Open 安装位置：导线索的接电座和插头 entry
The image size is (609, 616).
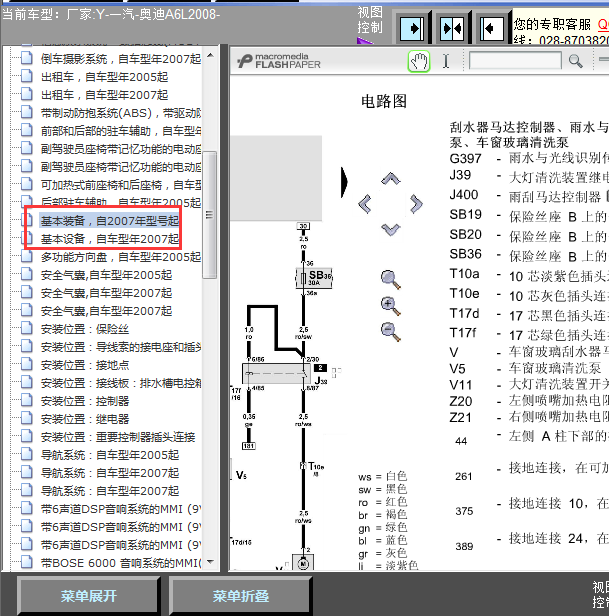pos(121,347)
